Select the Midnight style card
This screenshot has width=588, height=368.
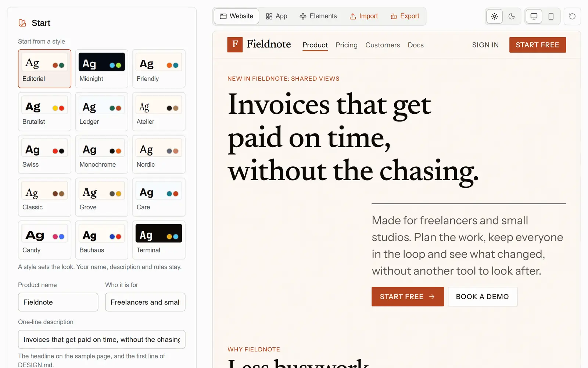coord(102,69)
